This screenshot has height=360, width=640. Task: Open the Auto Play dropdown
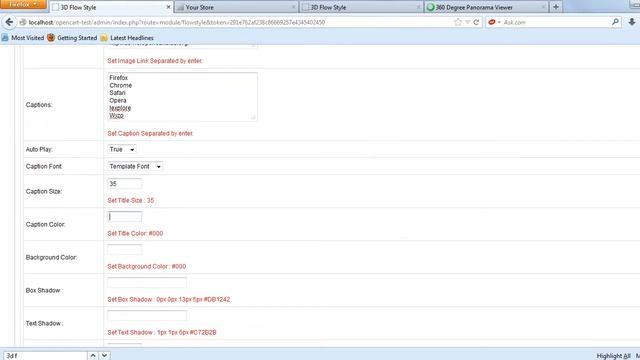[122, 149]
